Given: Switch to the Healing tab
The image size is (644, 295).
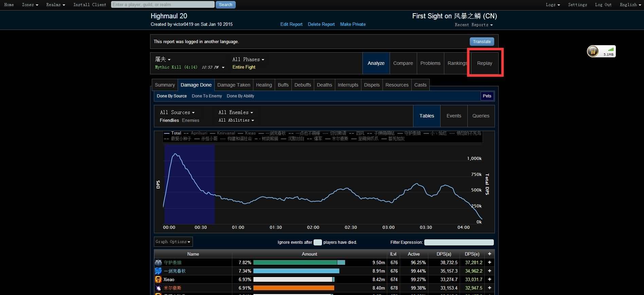Looking at the screenshot, I should [264, 85].
